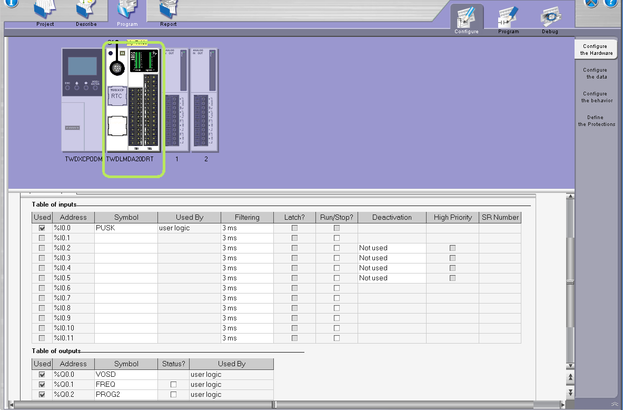The height and width of the screenshot is (410, 623).
Task: Select the Program tab icon in the top bar
Action: tap(127, 11)
